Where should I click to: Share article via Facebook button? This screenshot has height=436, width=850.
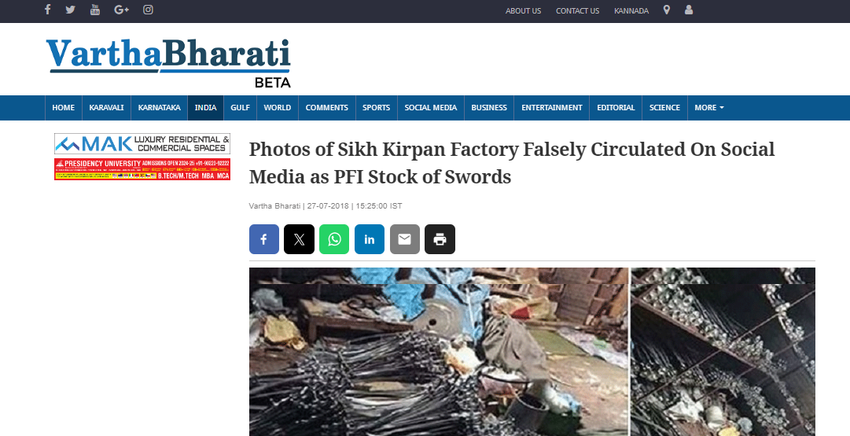point(264,239)
